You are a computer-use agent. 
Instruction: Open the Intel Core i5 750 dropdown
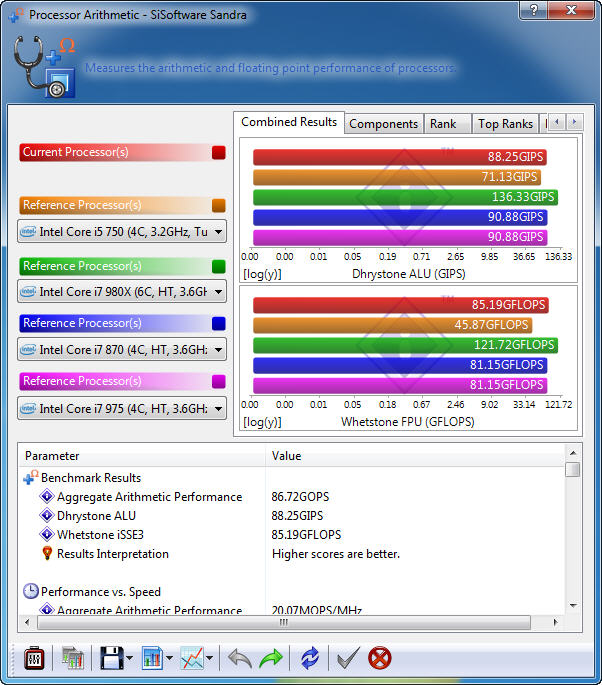coord(122,232)
